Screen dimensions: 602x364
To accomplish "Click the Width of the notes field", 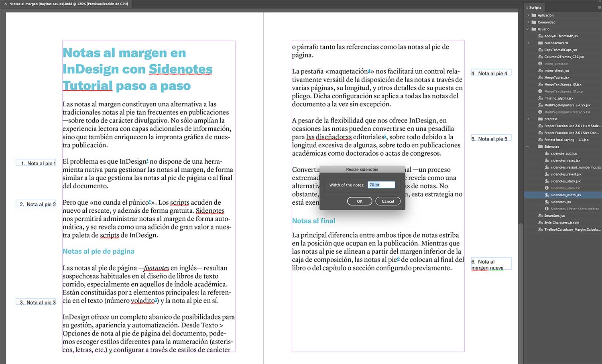I will tap(381, 185).
